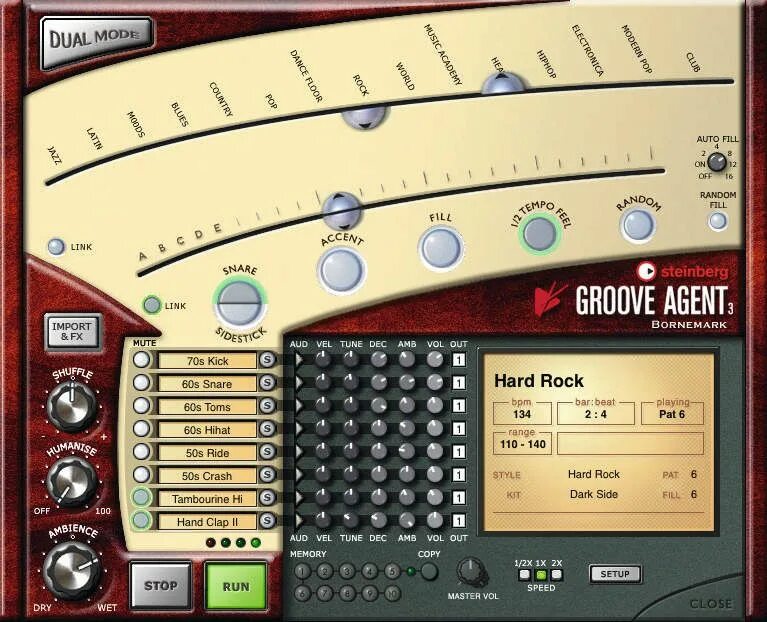Solo the 50s Ride instrument
Screen dimensions: 767x622
pyautogui.click(x=267, y=452)
